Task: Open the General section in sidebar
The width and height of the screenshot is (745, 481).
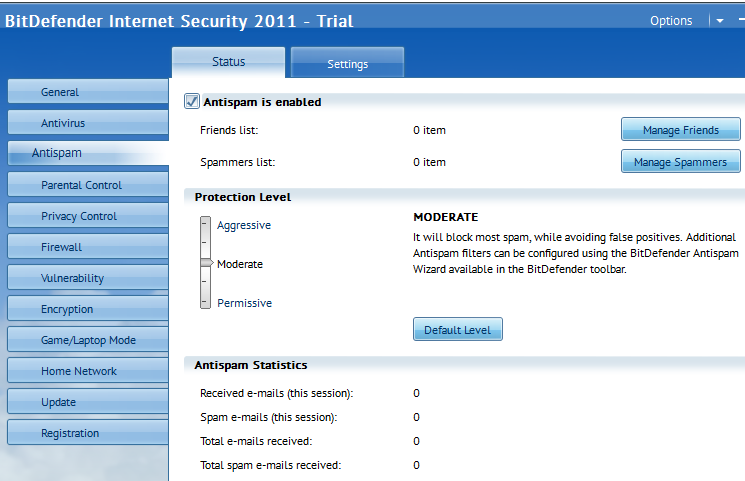Action: [x=88, y=92]
